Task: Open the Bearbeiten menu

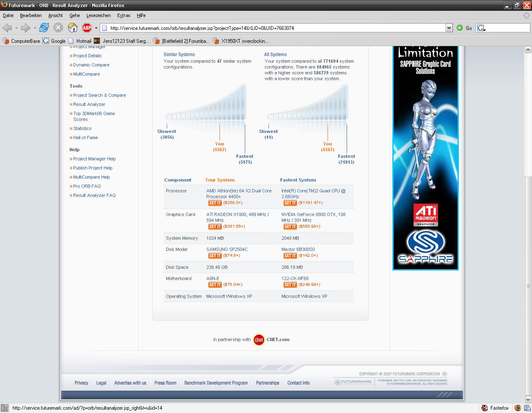Action: 31,15
